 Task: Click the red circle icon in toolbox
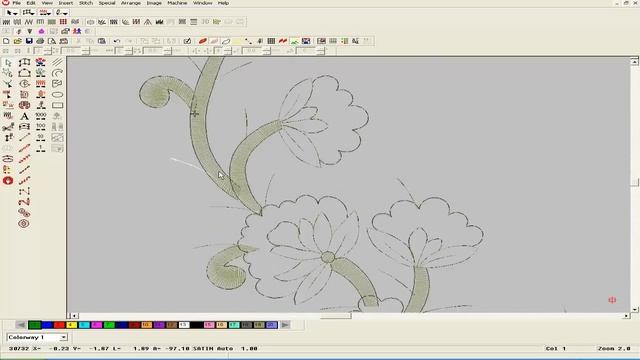(x=8, y=180)
